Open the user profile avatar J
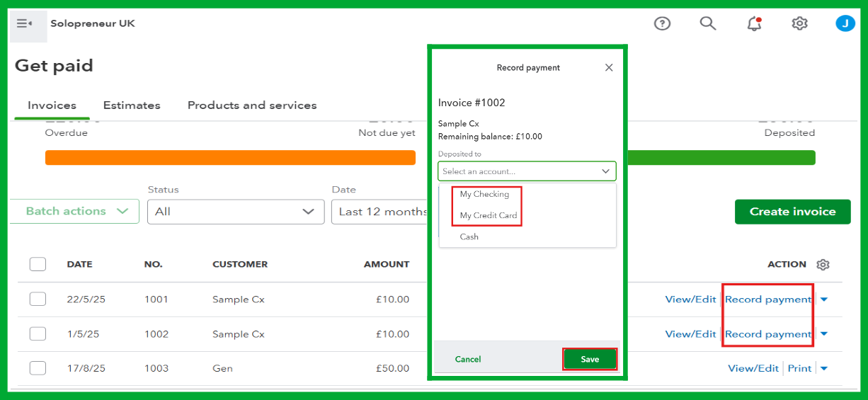Image resolution: width=868 pixels, height=400 pixels. [x=845, y=23]
